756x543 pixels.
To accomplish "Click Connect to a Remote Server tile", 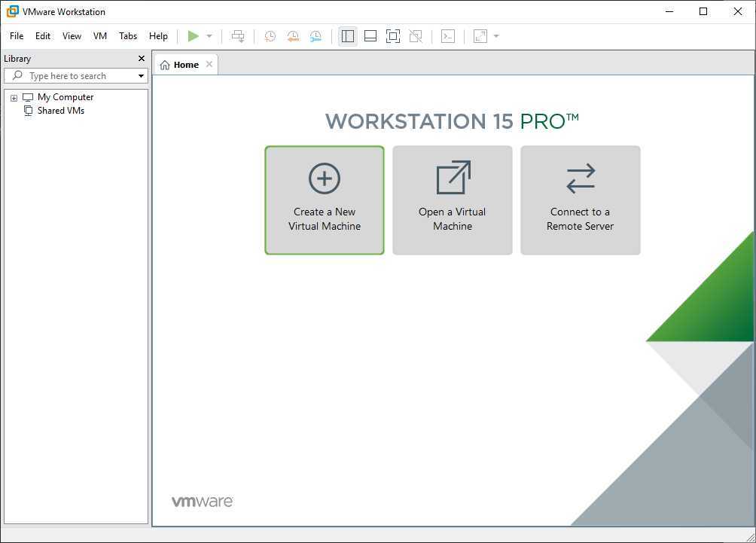I will point(581,200).
